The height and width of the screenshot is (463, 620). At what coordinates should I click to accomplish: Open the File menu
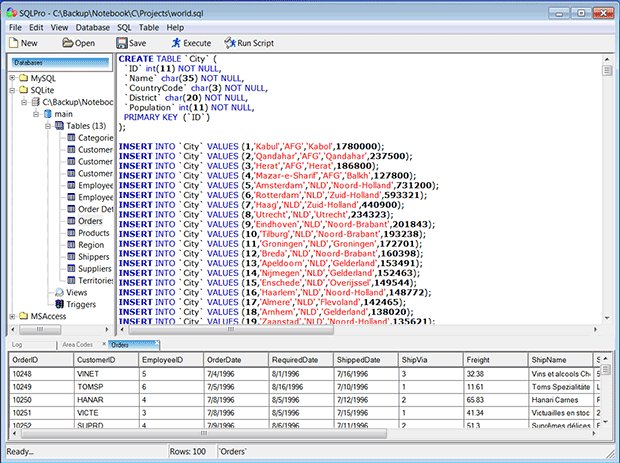(15, 28)
